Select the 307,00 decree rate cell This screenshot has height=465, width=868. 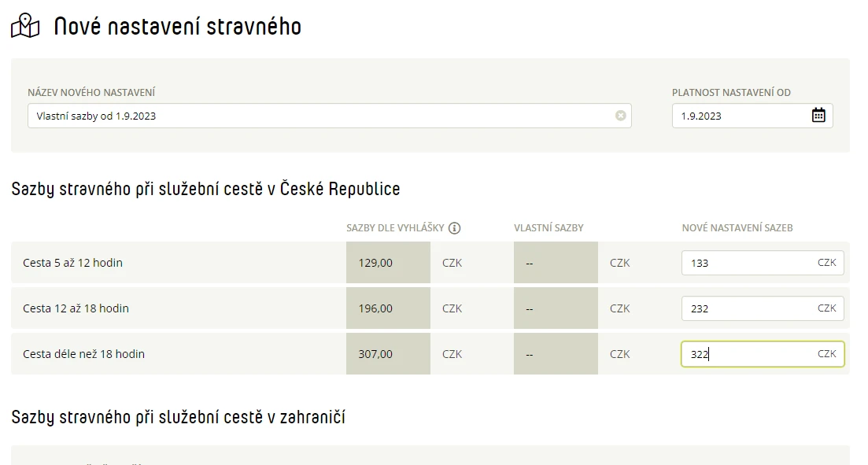pyautogui.click(x=388, y=354)
